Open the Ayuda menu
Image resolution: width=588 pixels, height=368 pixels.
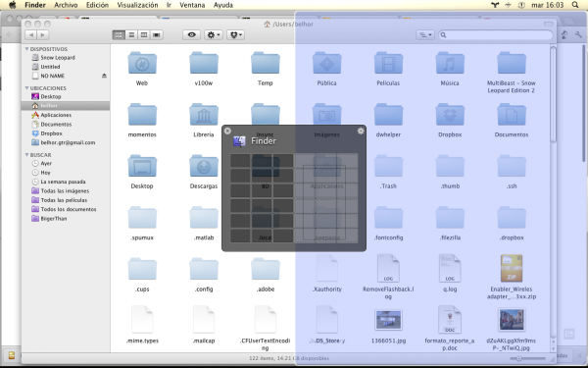[223, 5]
